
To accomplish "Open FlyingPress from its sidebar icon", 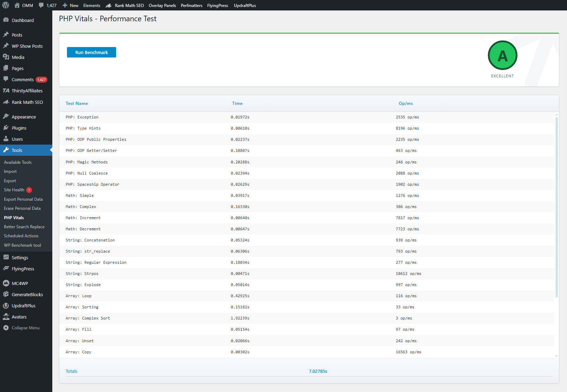I will [x=6, y=269].
